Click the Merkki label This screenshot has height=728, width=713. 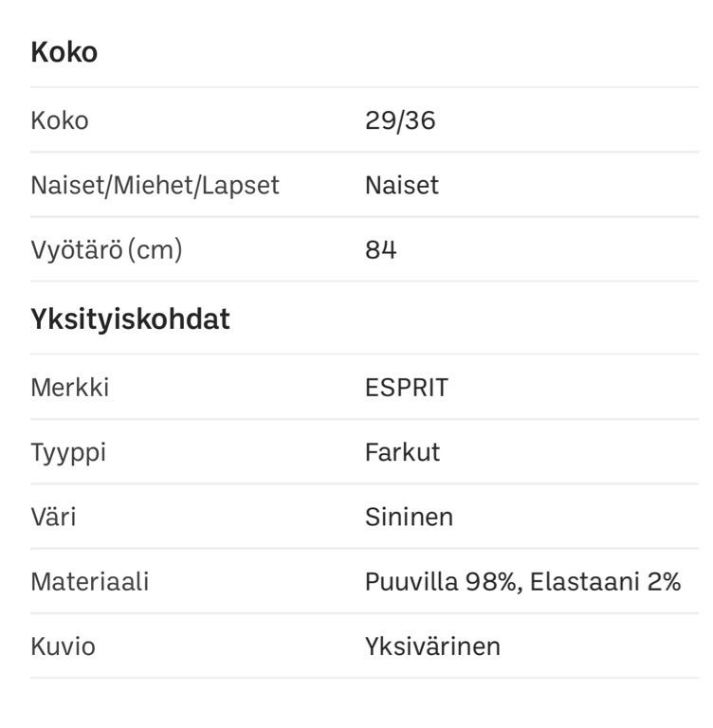(70, 388)
